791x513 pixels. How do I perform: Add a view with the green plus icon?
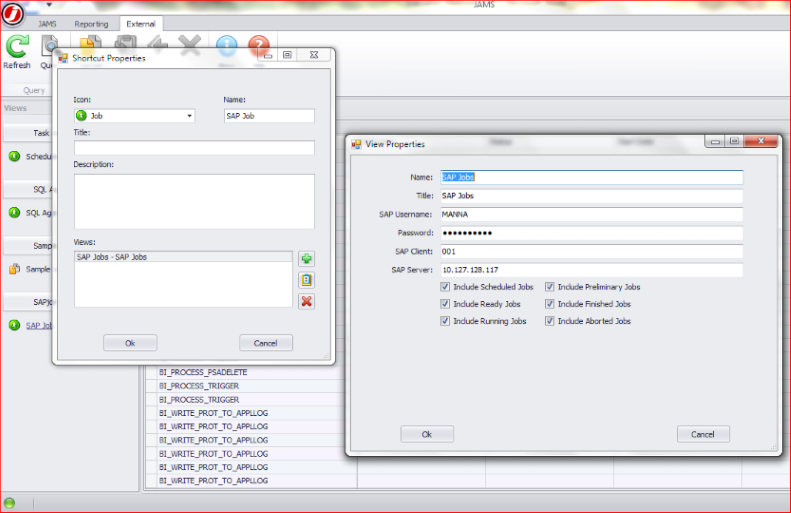[x=306, y=259]
